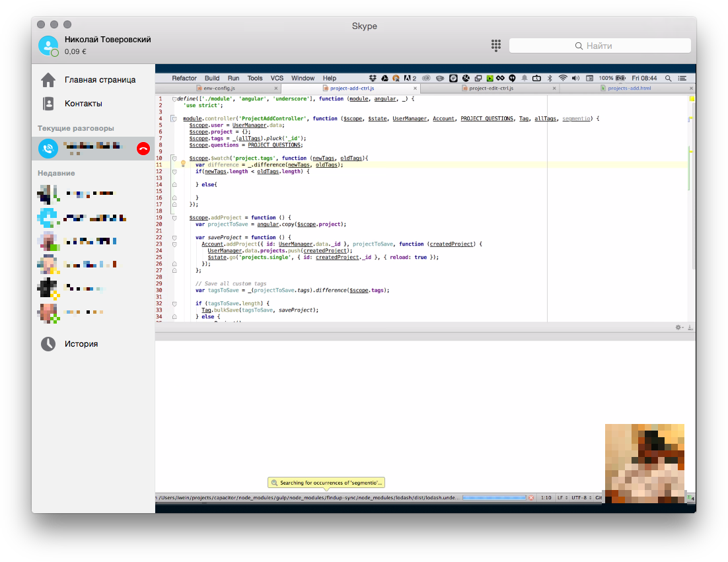Screen dimensions: 728x562
Task: Collapse the code fold marker at line 4
Action: [174, 118]
